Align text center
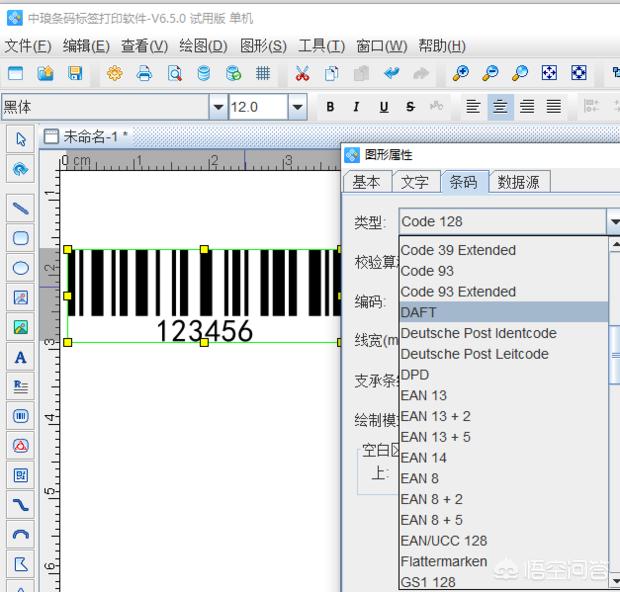Image resolution: width=620 pixels, height=592 pixels. [500, 107]
